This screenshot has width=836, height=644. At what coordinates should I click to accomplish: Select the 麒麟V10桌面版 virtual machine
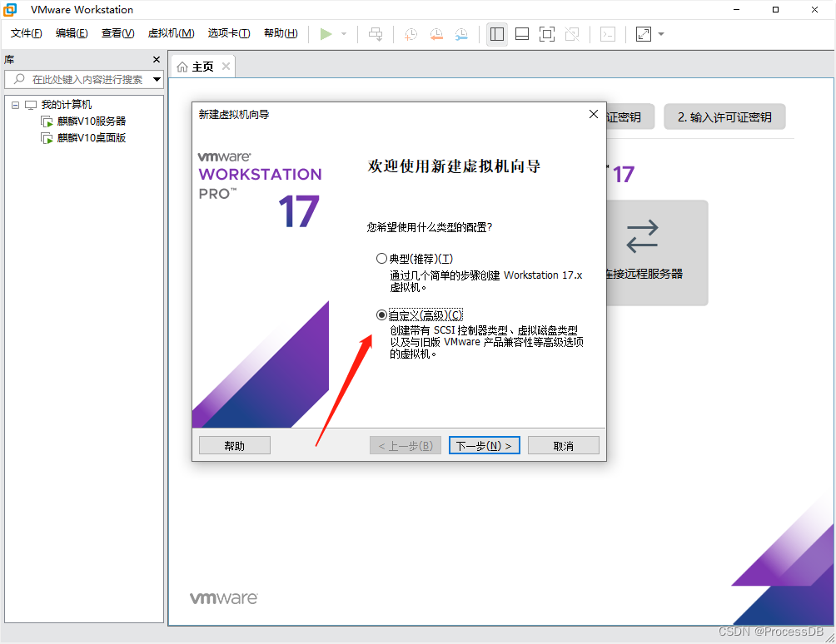click(x=91, y=138)
